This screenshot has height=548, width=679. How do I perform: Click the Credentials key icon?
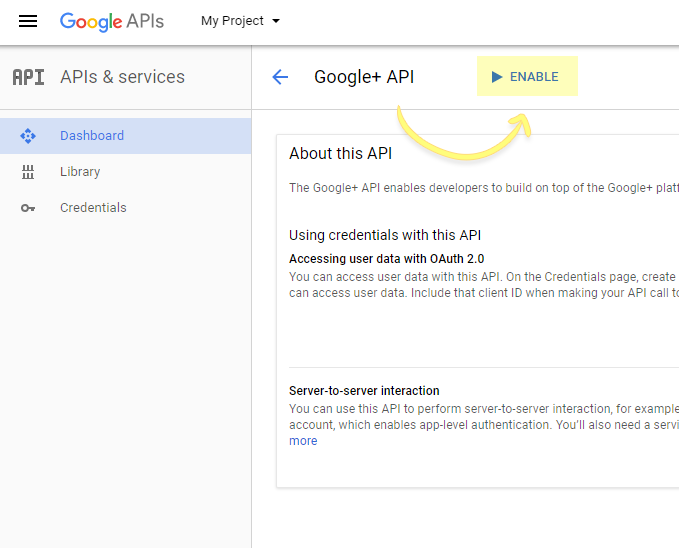[28, 208]
